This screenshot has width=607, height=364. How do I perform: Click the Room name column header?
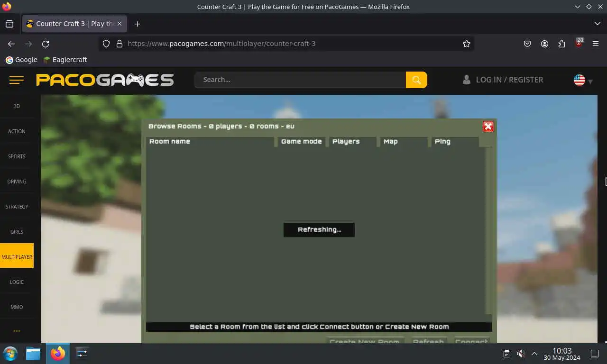(210, 142)
